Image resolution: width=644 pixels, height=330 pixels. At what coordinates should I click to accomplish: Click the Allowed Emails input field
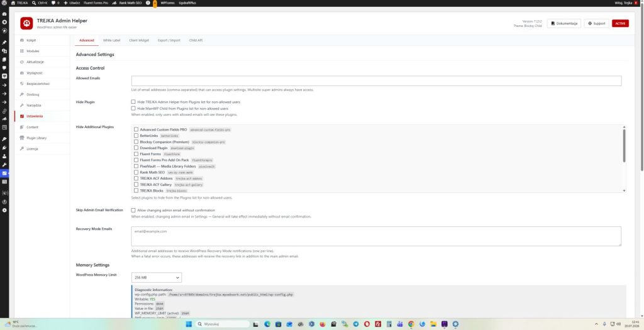pyautogui.click(x=376, y=81)
